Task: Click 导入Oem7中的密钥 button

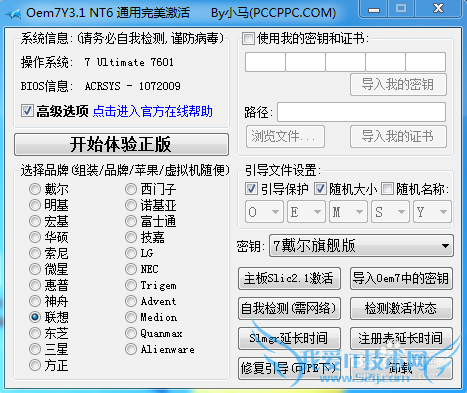Action: (401, 278)
